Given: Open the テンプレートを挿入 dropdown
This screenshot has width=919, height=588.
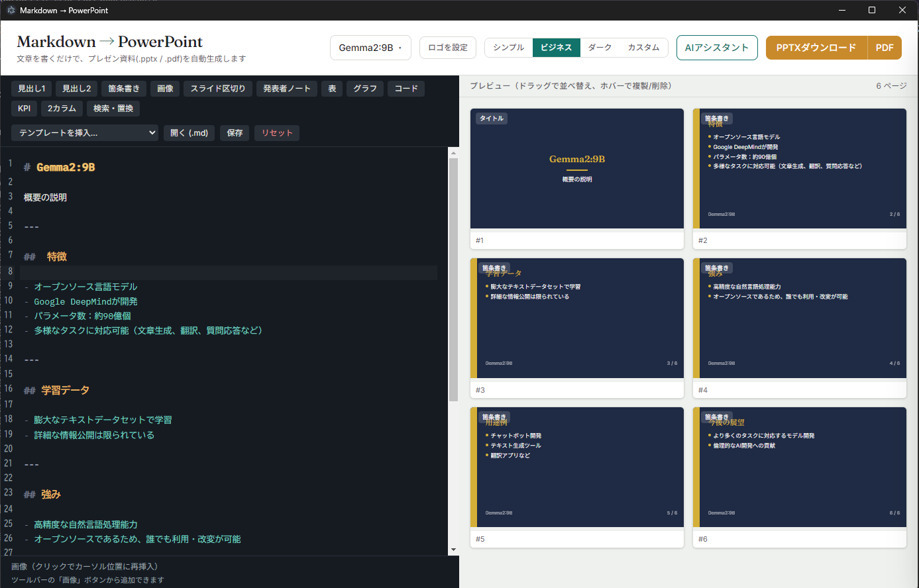Looking at the screenshot, I should (85, 133).
